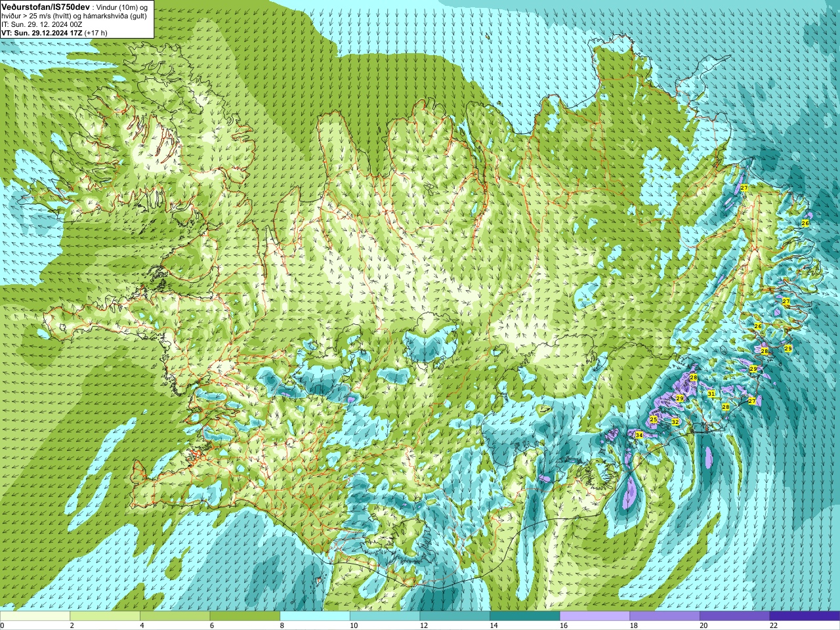Click the yellow gust label 25
This screenshot has width=840, height=630.
point(653,419)
